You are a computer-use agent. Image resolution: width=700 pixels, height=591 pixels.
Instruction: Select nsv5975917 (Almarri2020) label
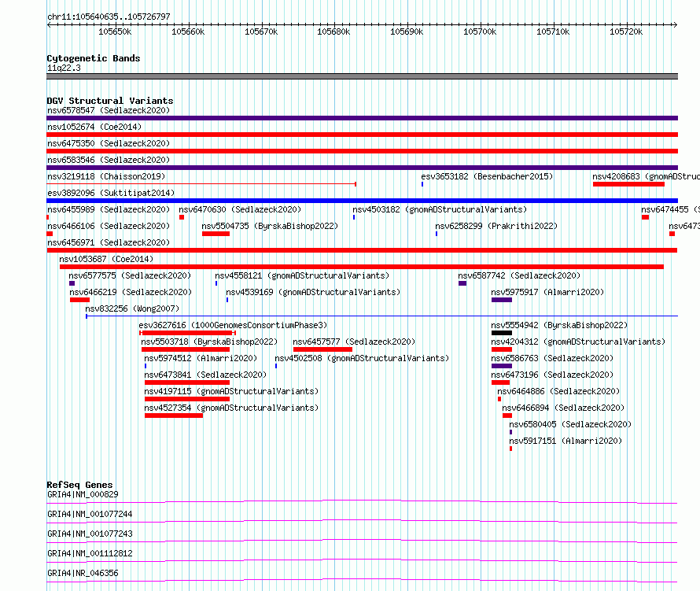pos(547,292)
